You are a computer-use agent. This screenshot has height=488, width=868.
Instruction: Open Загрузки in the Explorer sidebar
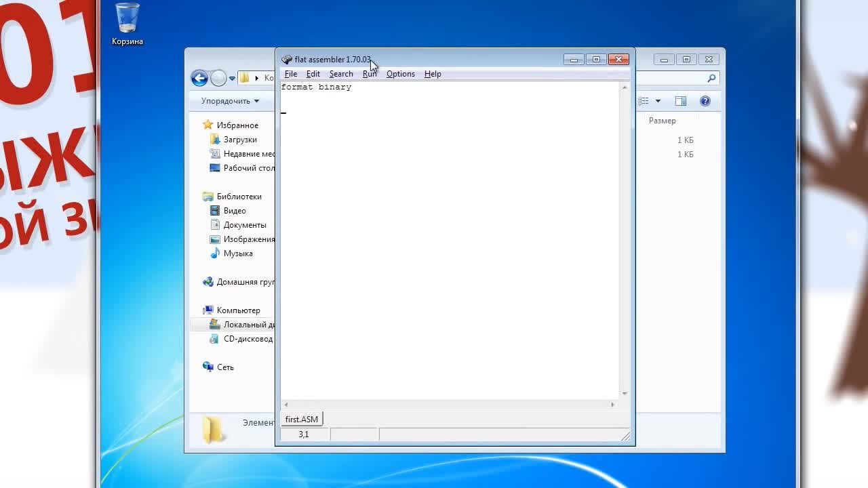tap(240, 140)
